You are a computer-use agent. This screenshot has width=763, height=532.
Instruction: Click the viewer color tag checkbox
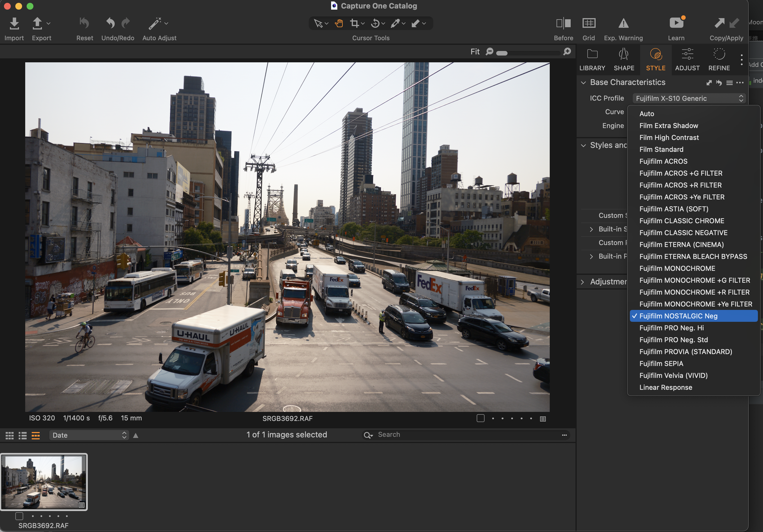click(480, 418)
